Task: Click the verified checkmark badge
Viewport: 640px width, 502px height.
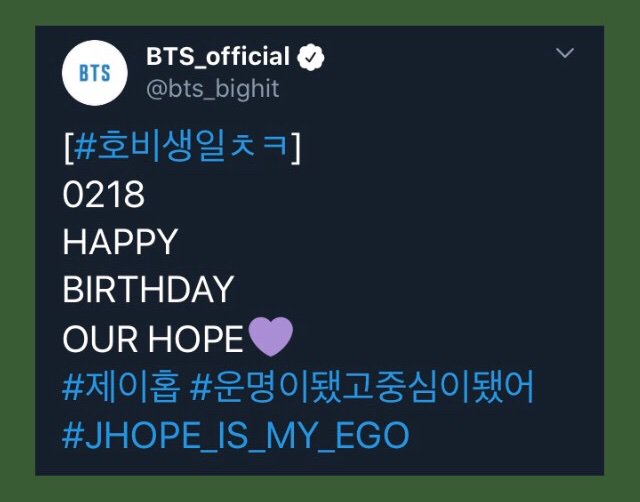Action: (311, 57)
